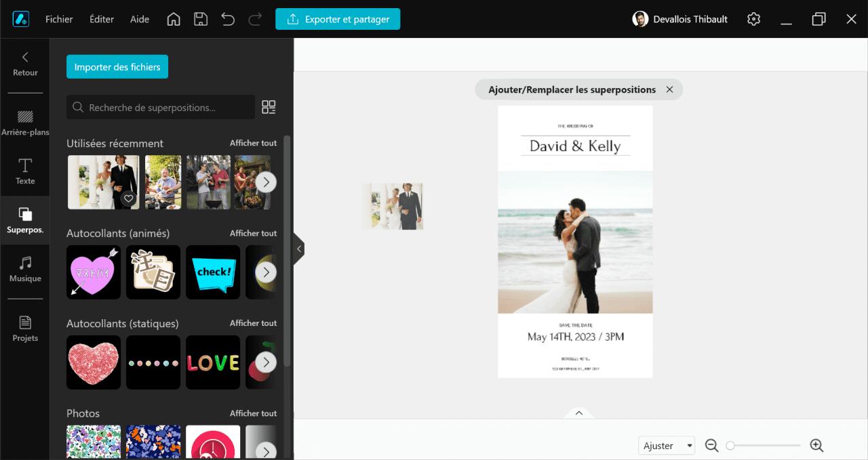868x460 pixels.
Task: Toggle grid view next to search box
Action: point(269,107)
